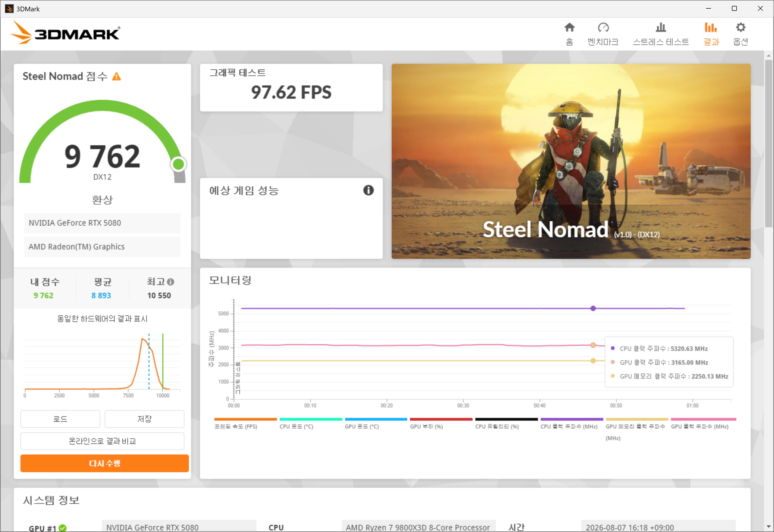Click the 그래픽 테스트 heading
Viewport: 774px width, 532px height.
237,73
